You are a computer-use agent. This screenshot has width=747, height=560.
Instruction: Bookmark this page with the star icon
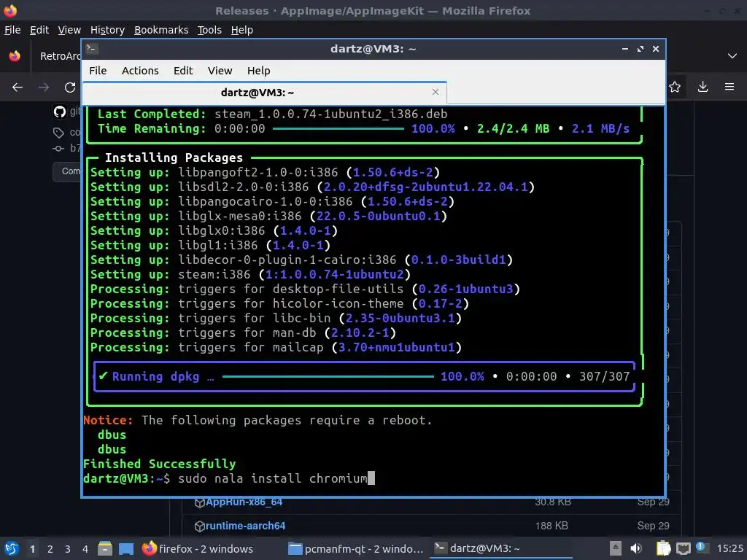[x=675, y=87]
